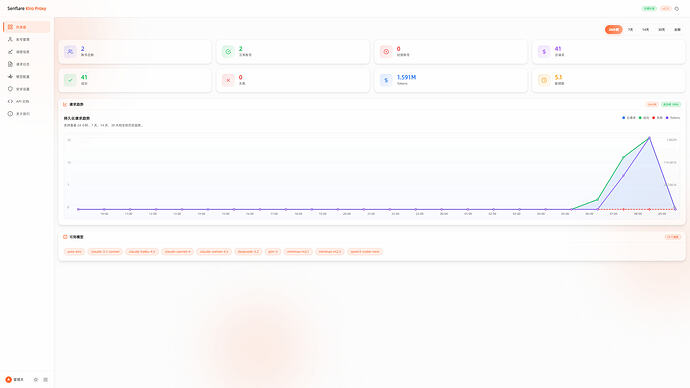
Task: Open the sidebar item below the document icon
Action: point(26,77)
